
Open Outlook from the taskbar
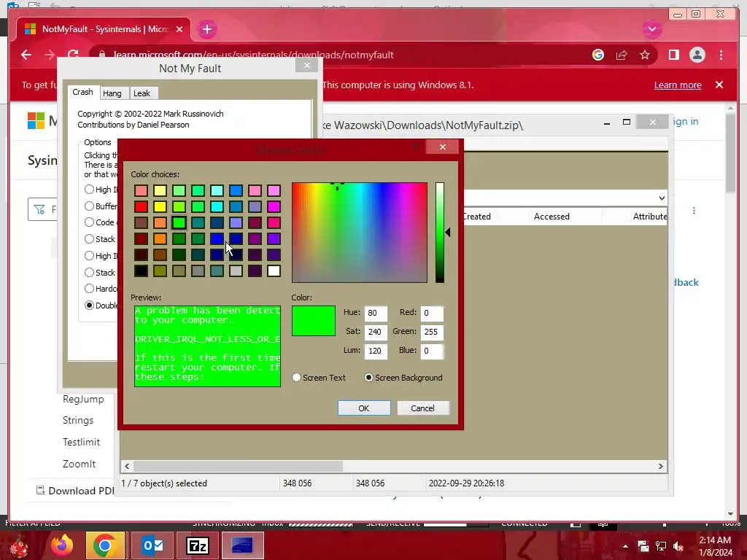(153, 545)
